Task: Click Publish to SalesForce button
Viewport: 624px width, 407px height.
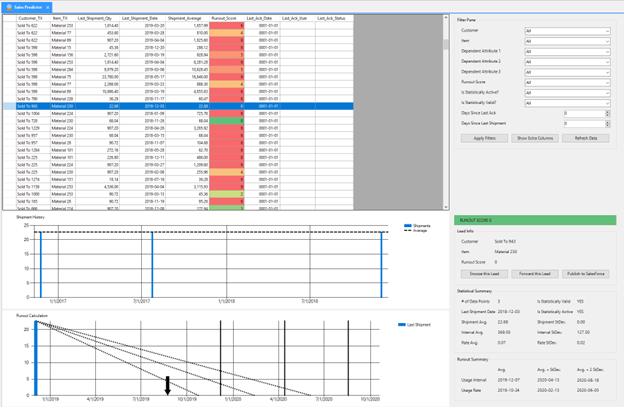Action: click(586, 274)
